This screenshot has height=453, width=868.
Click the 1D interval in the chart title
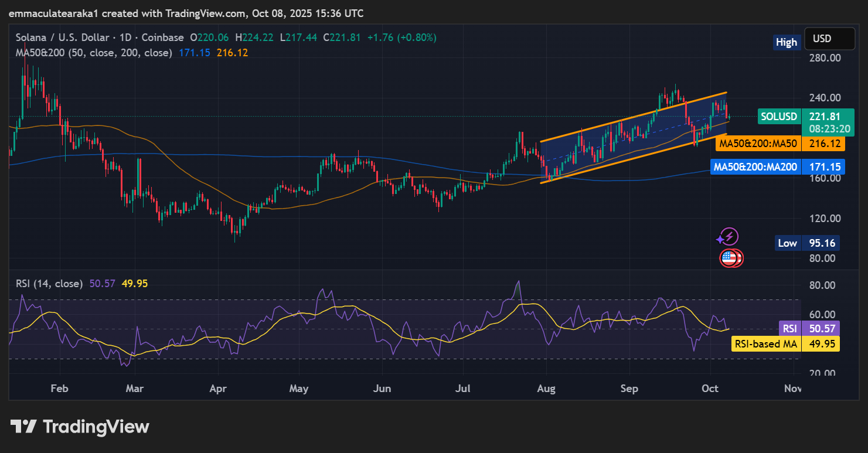(x=125, y=38)
